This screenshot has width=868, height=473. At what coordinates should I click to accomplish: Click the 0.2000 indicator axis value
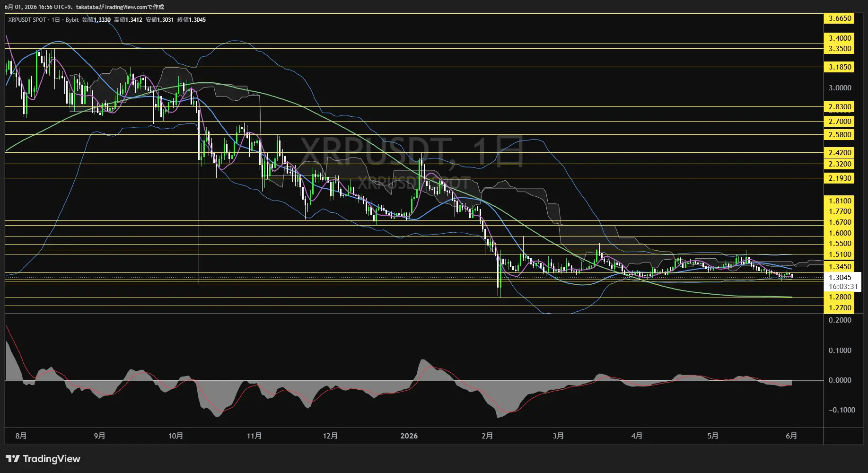point(840,320)
